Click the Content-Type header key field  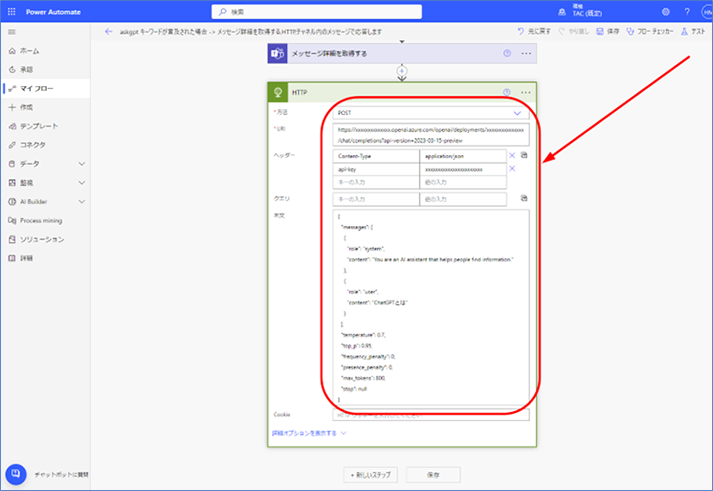tap(376, 156)
